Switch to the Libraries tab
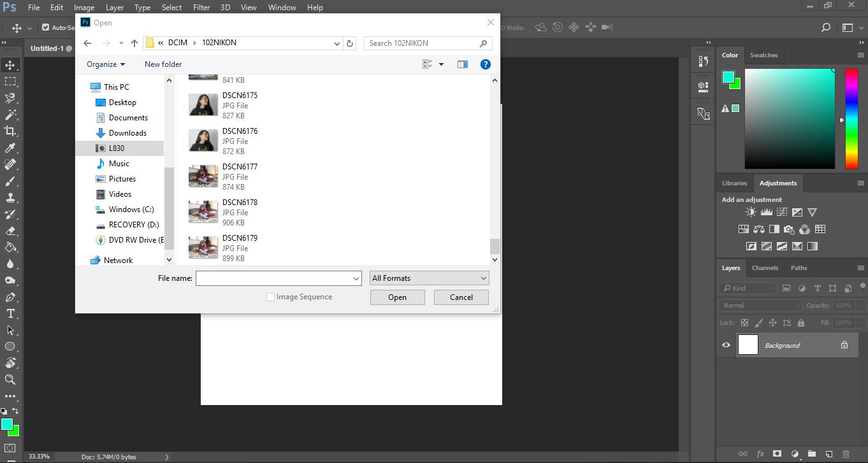This screenshot has height=463, width=868. (x=734, y=183)
